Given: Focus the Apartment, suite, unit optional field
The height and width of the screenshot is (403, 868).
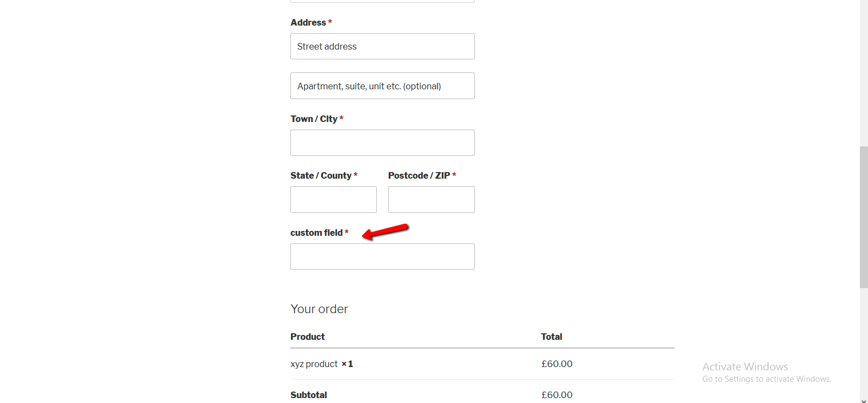Looking at the screenshot, I should pos(382,86).
